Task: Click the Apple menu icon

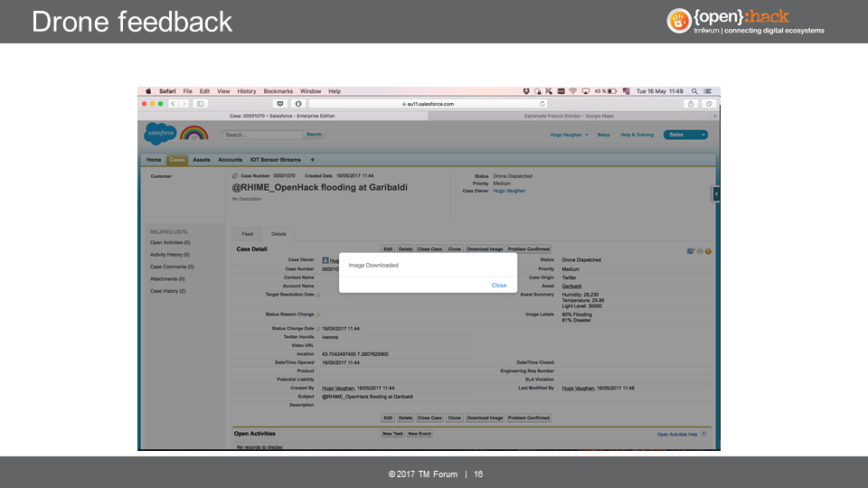Action: [148, 91]
